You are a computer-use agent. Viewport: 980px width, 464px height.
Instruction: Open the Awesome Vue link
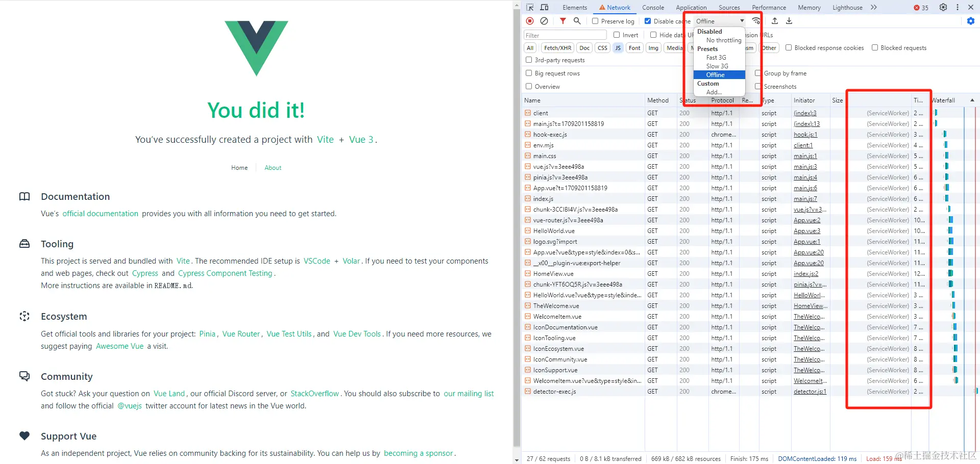pyautogui.click(x=119, y=346)
